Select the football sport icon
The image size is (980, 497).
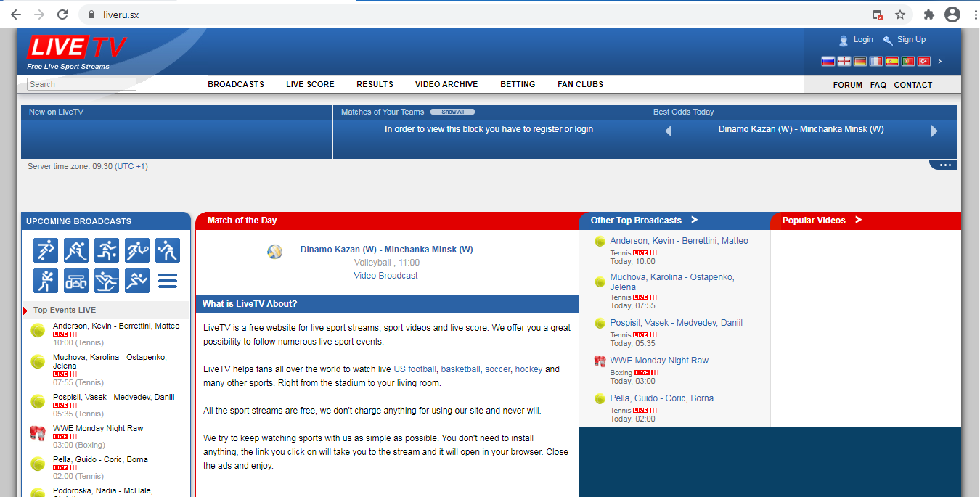[x=46, y=250]
